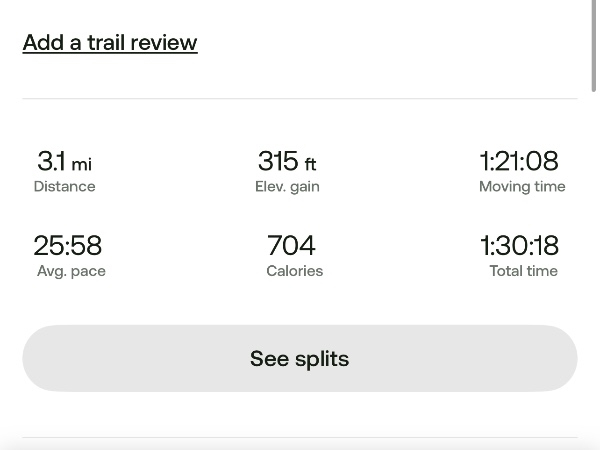
Task: Click the Total time label
Action: (x=523, y=271)
